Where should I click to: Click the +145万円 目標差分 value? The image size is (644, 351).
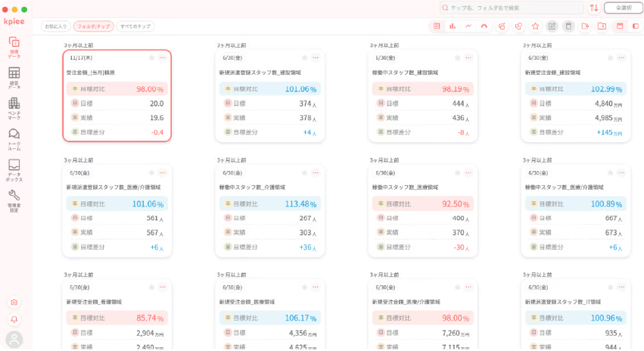coord(609,132)
